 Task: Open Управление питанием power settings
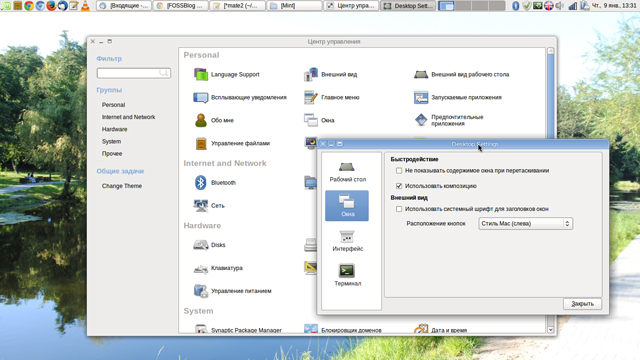[x=233, y=291]
